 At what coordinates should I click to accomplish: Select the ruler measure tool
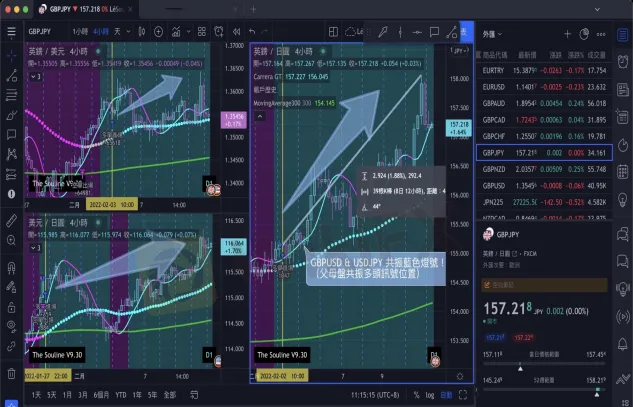tap(11, 221)
